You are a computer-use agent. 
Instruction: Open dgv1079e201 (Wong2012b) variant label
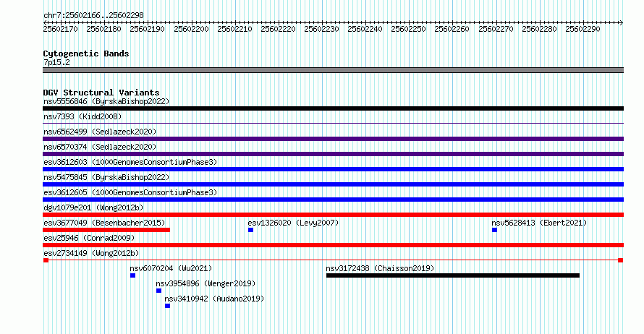point(93,207)
